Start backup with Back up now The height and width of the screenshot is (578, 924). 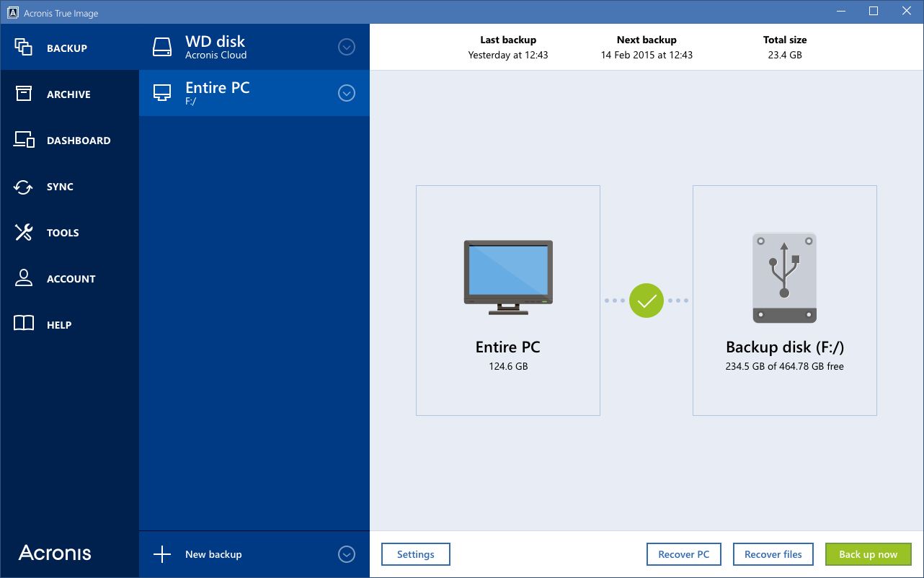coord(869,554)
